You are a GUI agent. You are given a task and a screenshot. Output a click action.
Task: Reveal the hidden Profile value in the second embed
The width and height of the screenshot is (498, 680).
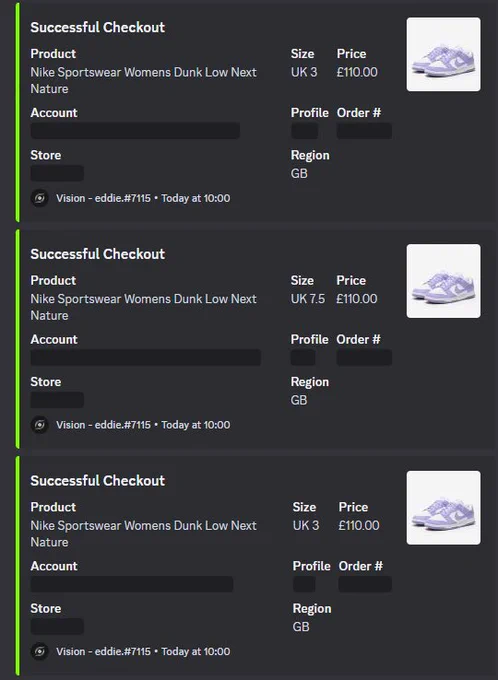303,358
